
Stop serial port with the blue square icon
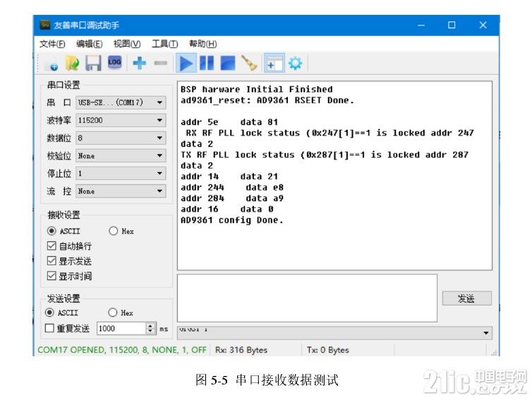pyautogui.click(x=228, y=63)
